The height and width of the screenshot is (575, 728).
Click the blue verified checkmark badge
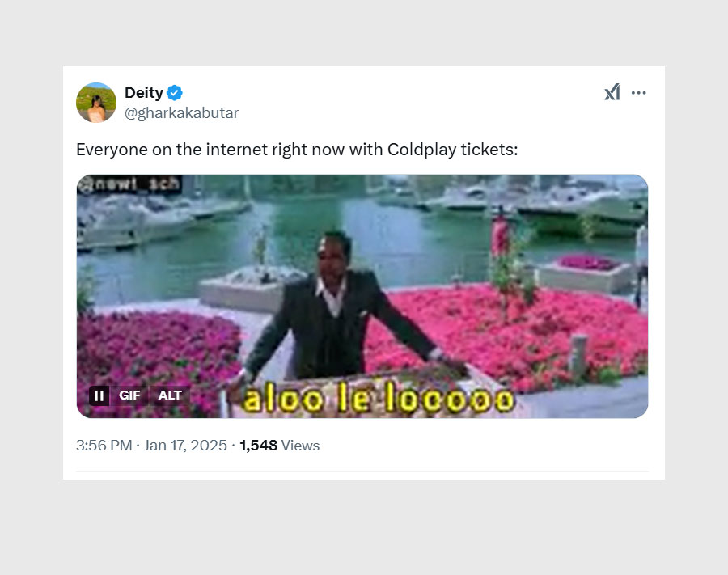[175, 93]
